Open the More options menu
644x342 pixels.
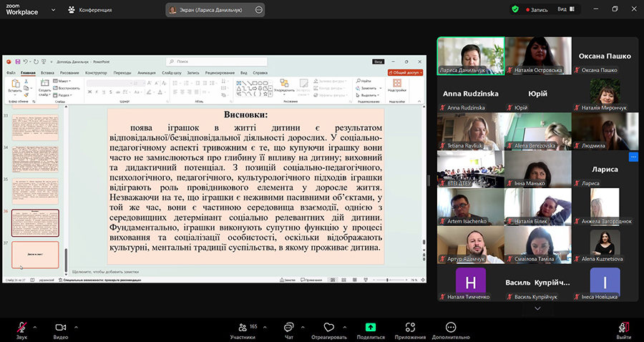click(x=451, y=328)
